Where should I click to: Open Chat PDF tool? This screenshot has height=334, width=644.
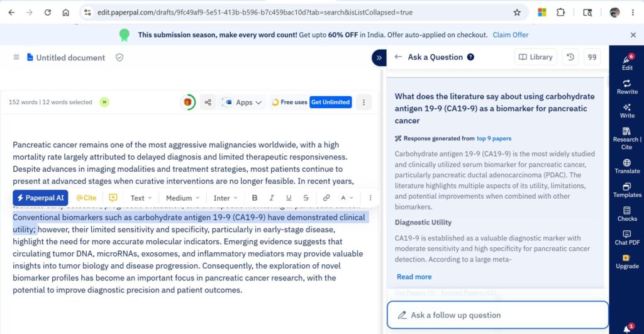coord(627,238)
